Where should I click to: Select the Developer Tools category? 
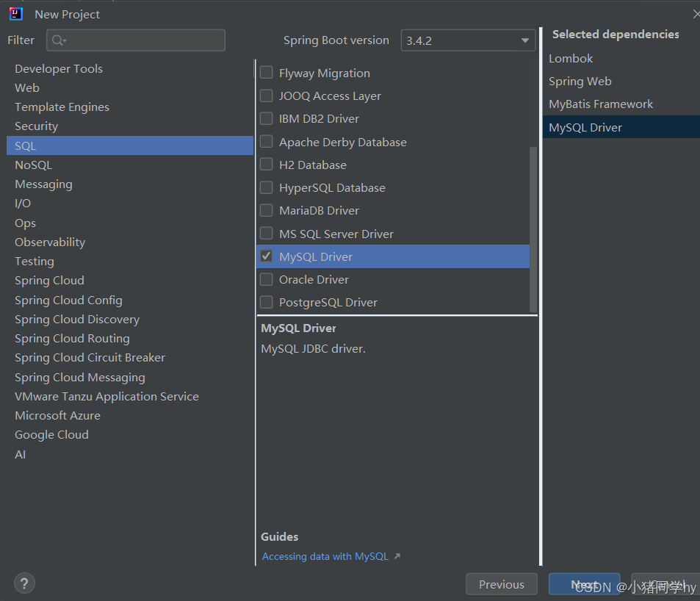click(130, 69)
